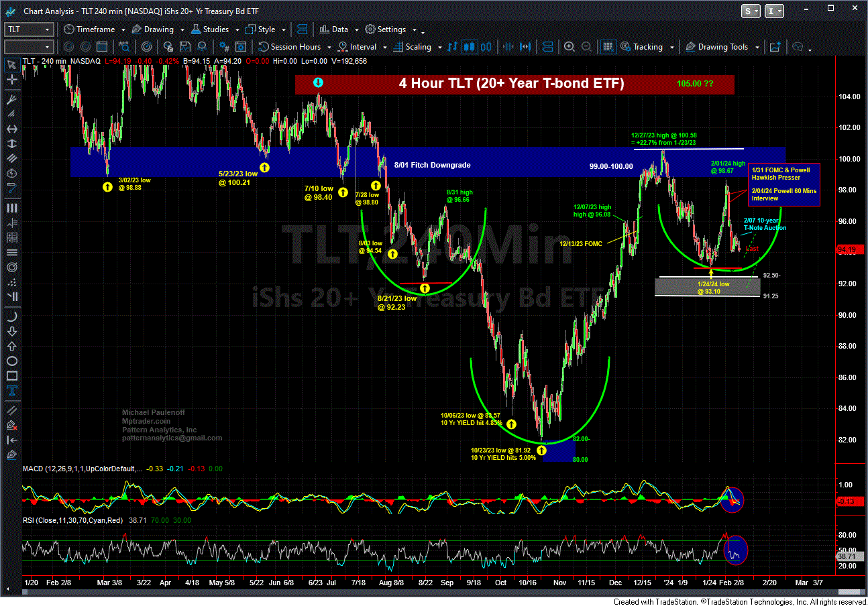Select the down arrow drawing tool

click(11, 331)
